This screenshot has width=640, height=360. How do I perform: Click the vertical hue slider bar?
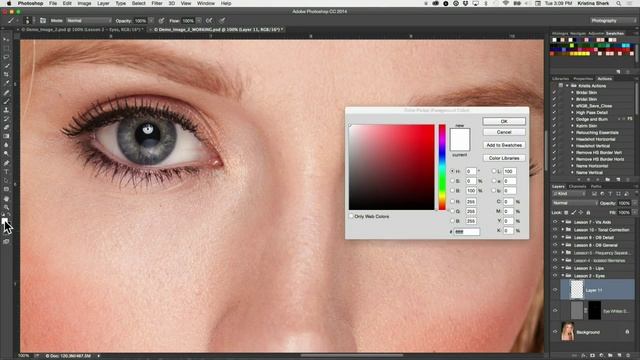click(442, 167)
